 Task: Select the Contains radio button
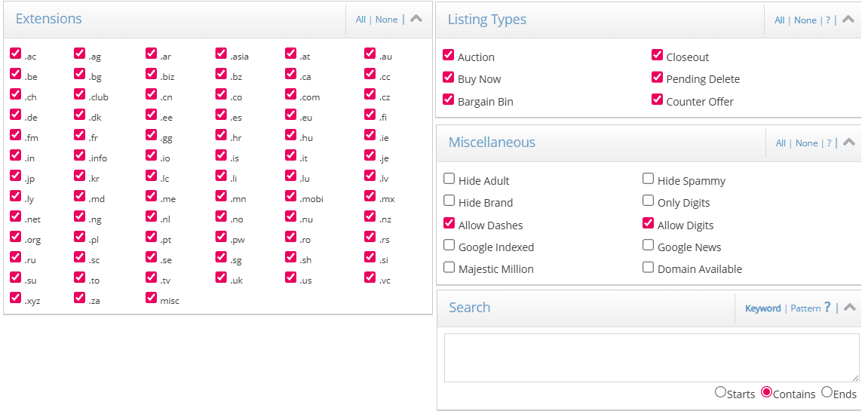click(767, 392)
